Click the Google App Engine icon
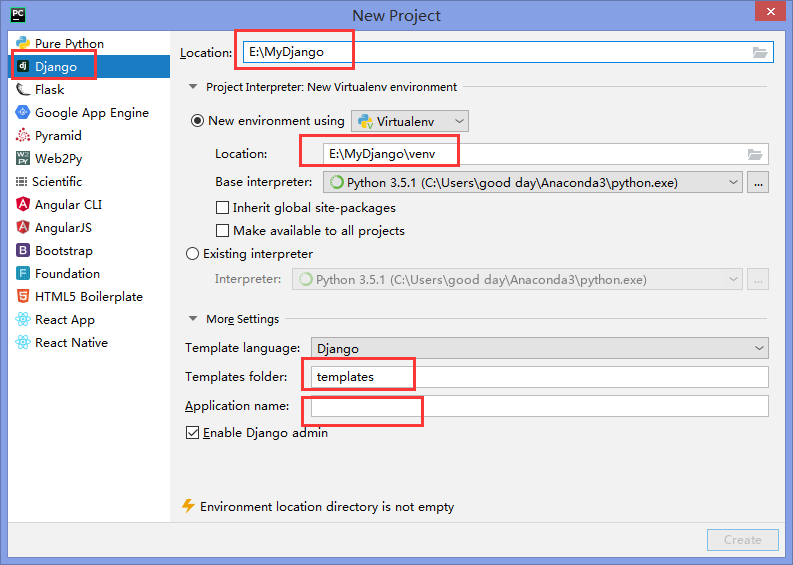This screenshot has width=793, height=565. 23,112
